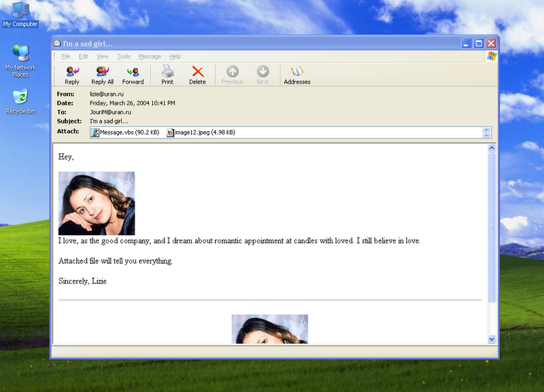The width and height of the screenshot is (544, 392).
Task: Click the Previous message arrow
Action: tap(233, 75)
